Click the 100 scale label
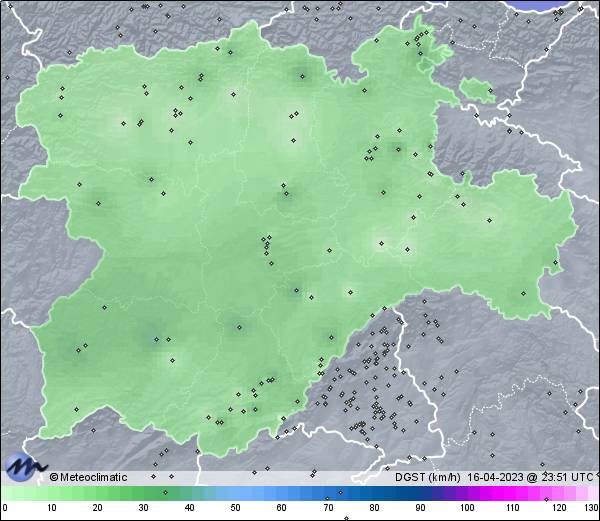This screenshot has height=521, width=600. [467, 508]
